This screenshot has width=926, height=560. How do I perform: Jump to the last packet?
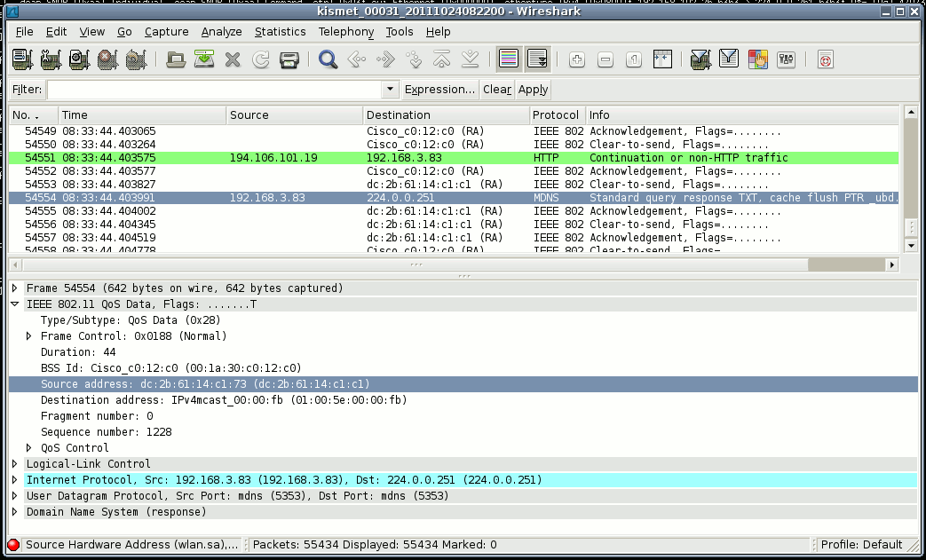click(470, 59)
